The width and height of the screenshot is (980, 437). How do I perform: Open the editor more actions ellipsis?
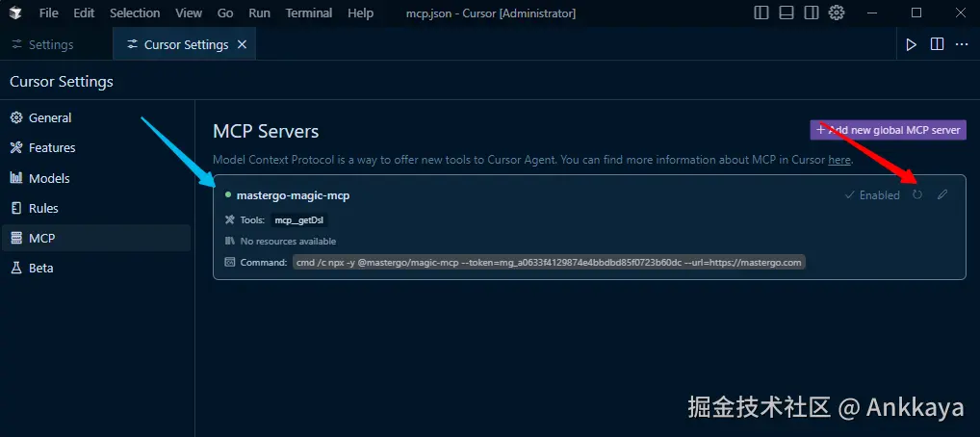pos(962,44)
